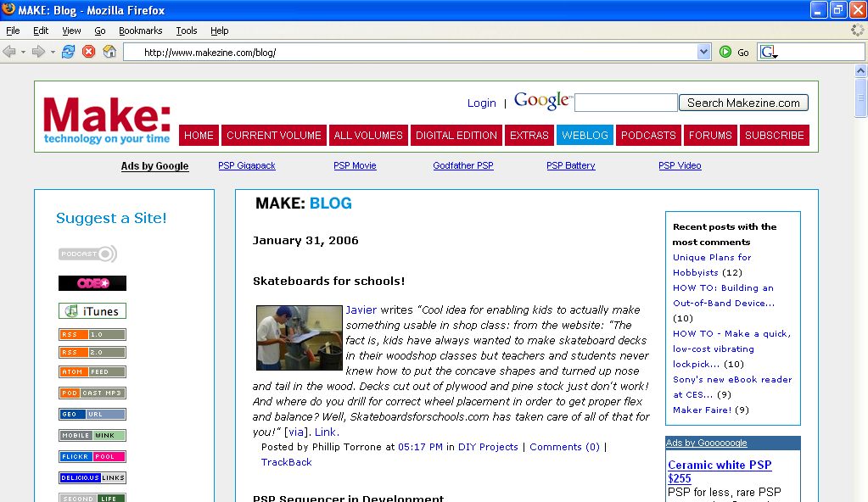Open the Edit menu

pos(41,31)
